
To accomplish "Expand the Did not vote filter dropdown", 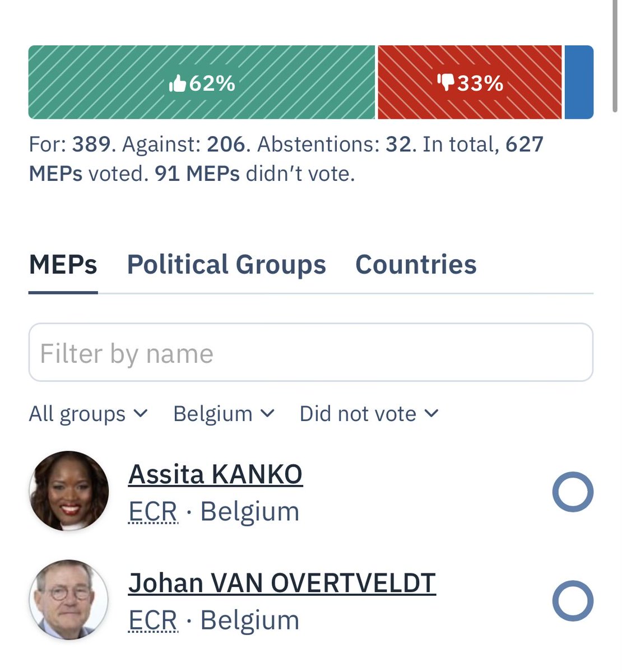I will pyautogui.click(x=369, y=414).
